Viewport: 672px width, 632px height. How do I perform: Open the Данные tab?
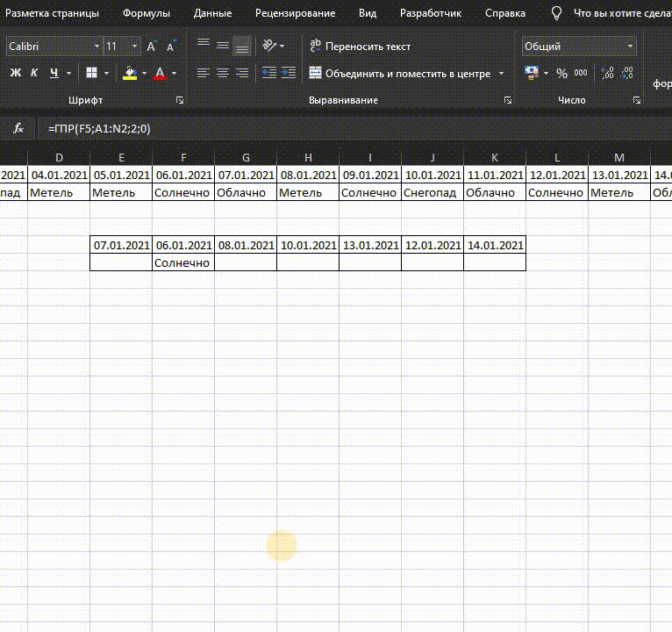click(x=212, y=13)
